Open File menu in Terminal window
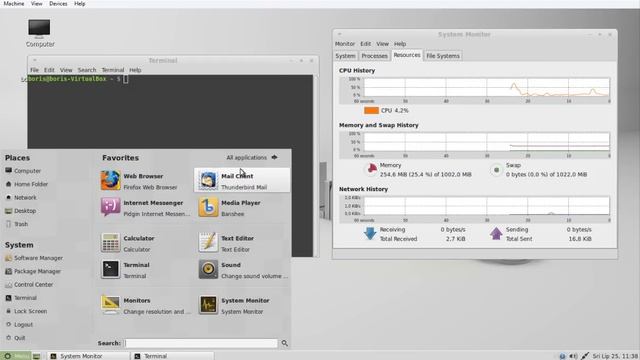 pyautogui.click(x=34, y=70)
